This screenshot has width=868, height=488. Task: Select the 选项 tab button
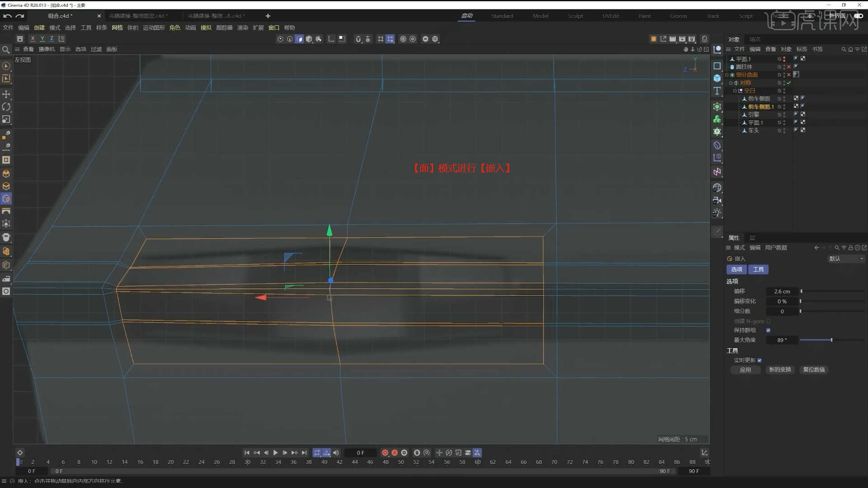click(x=737, y=269)
